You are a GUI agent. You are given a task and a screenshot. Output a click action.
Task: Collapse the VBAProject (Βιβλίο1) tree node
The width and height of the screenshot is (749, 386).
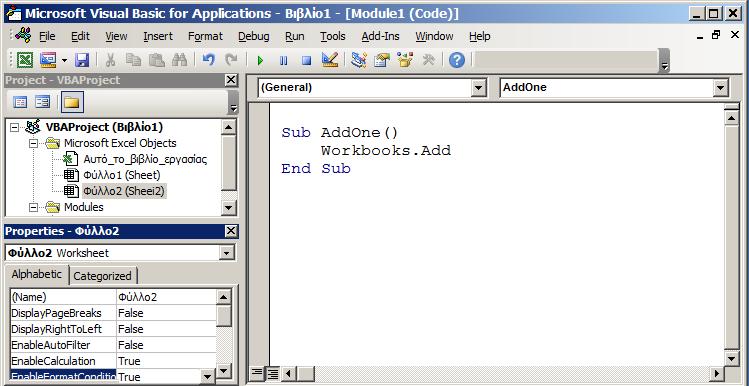(x=14, y=128)
